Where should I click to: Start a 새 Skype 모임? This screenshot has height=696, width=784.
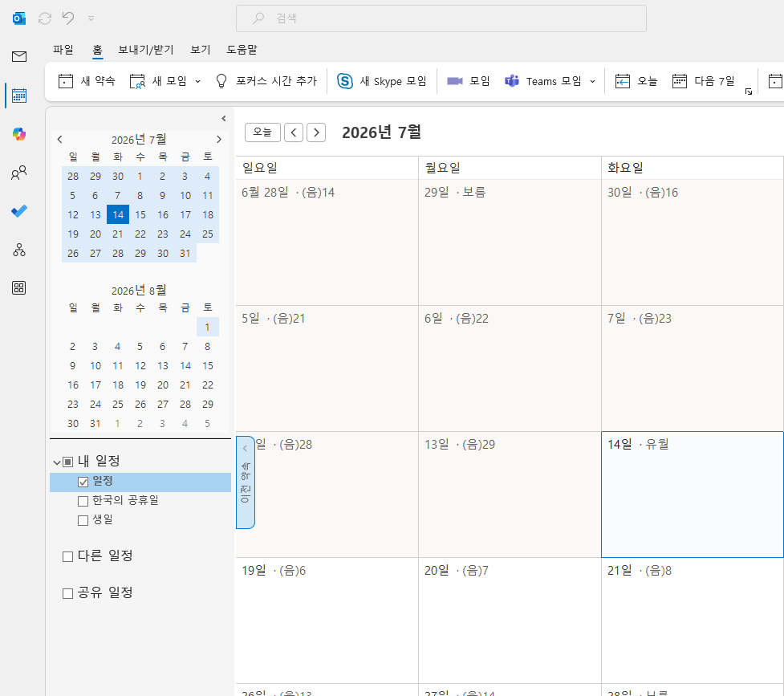[x=381, y=81]
